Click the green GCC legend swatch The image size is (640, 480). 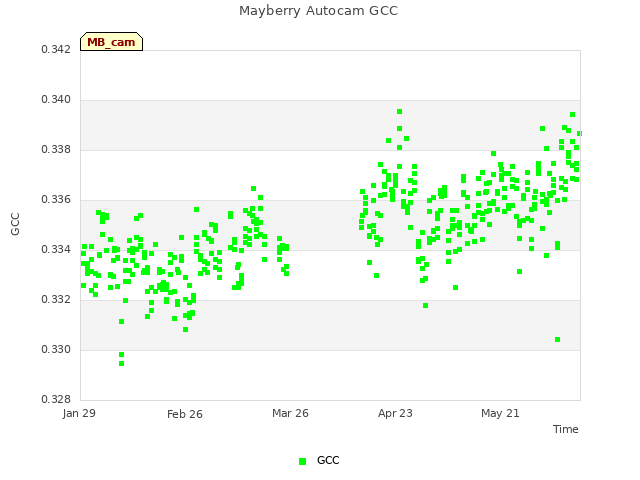(302, 461)
